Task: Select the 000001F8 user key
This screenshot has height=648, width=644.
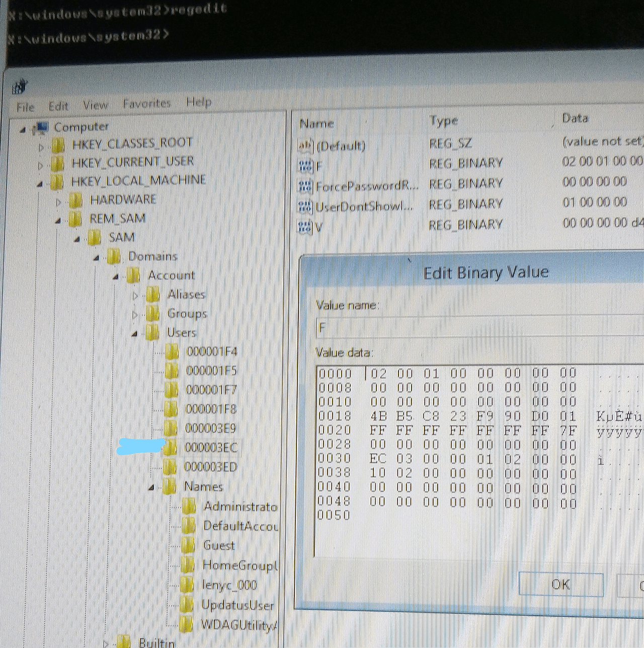Action: [210, 409]
